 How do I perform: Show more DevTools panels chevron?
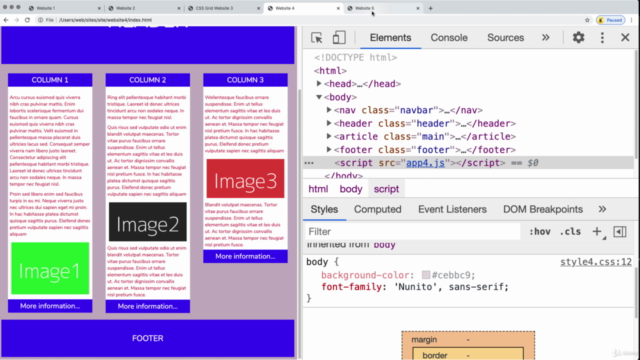pos(546,38)
